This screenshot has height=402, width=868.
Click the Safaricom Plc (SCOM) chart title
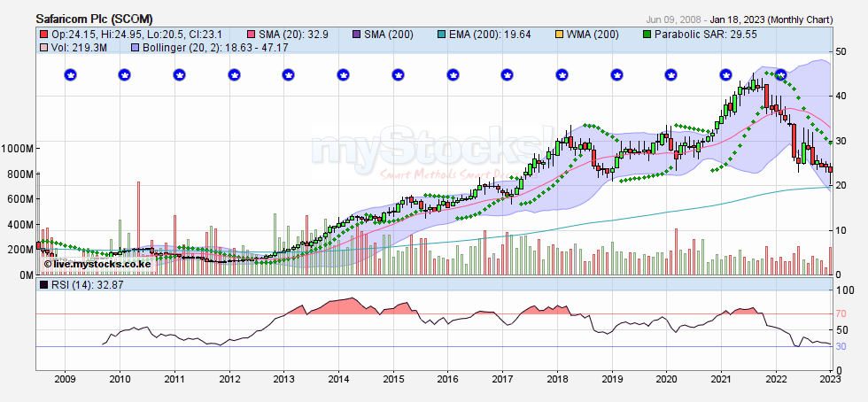pyautogui.click(x=95, y=19)
